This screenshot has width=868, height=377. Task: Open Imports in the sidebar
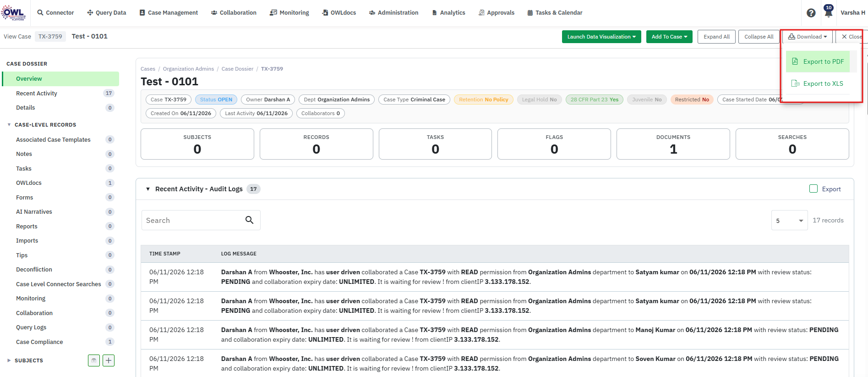[60, 241]
